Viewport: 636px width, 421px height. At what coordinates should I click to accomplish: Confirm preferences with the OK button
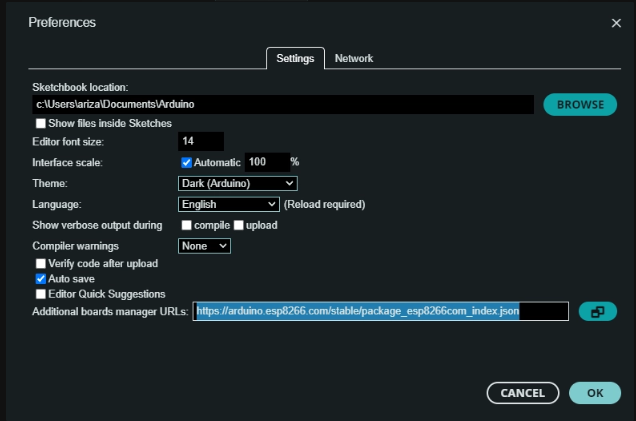click(x=595, y=393)
